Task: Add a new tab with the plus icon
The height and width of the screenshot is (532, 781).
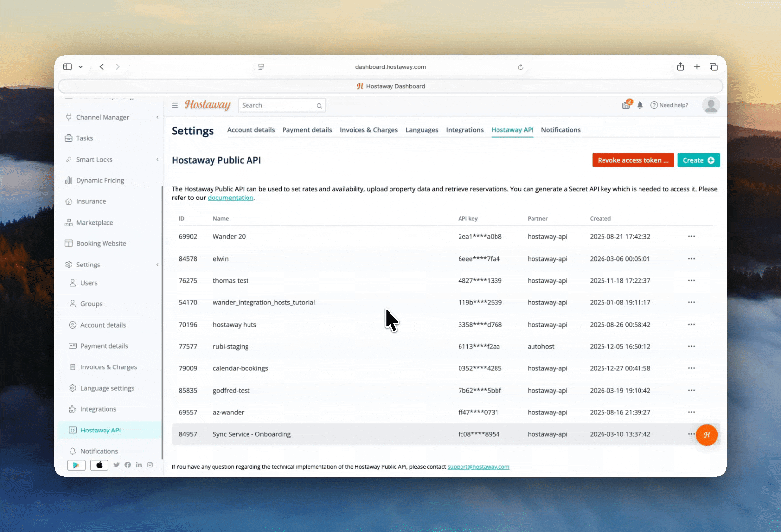Action: (697, 67)
